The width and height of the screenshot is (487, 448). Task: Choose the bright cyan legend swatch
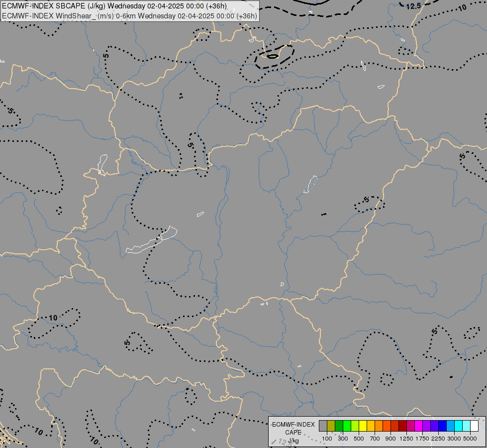click(x=459, y=426)
